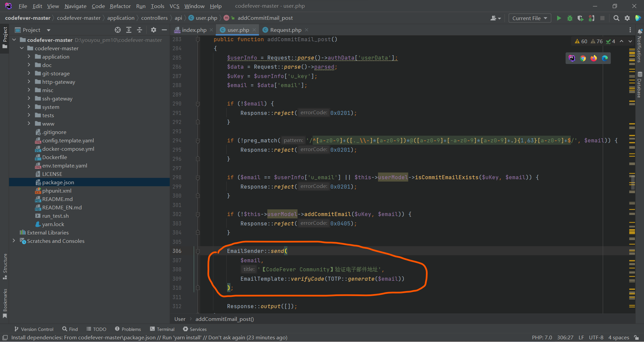Open the Refactor menu
Screen dimensions: 644x342
[x=120, y=6]
